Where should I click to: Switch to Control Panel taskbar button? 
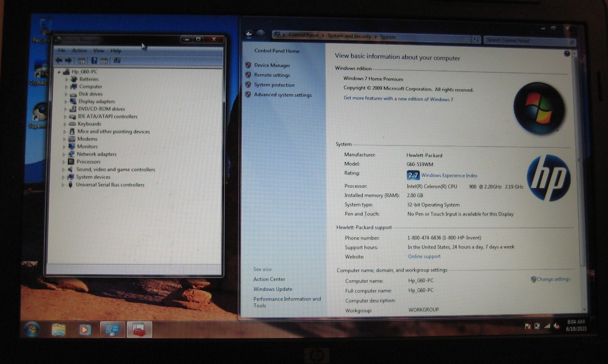112,329
